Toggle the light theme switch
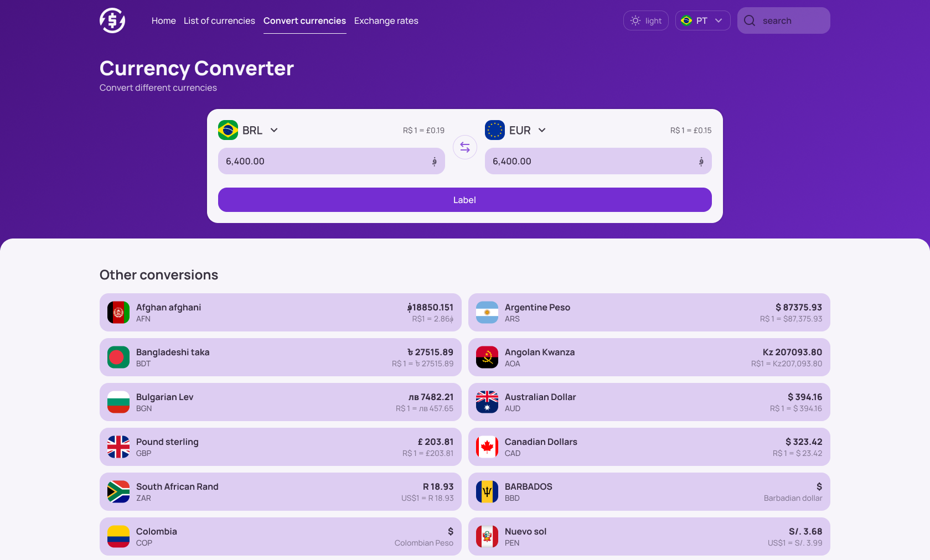 pyautogui.click(x=645, y=20)
